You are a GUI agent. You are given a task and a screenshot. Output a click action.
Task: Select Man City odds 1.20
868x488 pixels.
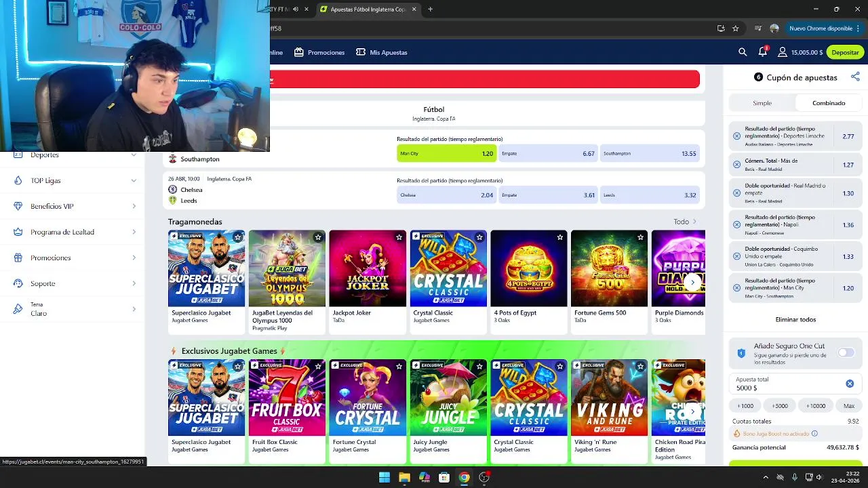coord(446,153)
